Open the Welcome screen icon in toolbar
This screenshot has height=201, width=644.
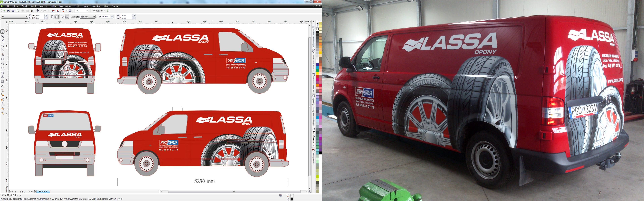click(70, 11)
